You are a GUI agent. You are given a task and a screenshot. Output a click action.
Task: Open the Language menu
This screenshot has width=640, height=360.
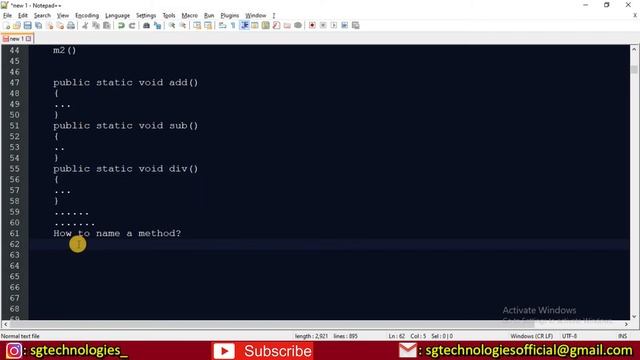point(117,16)
